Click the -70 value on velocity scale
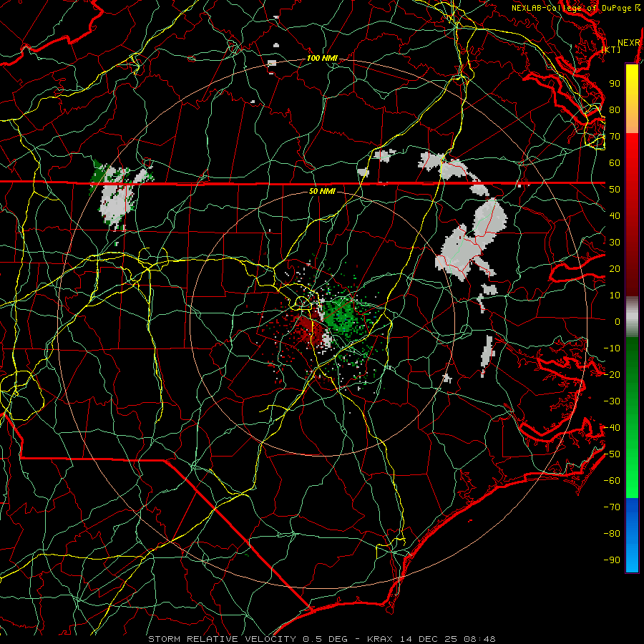Screen dimensions: 644x644 (x=612, y=507)
